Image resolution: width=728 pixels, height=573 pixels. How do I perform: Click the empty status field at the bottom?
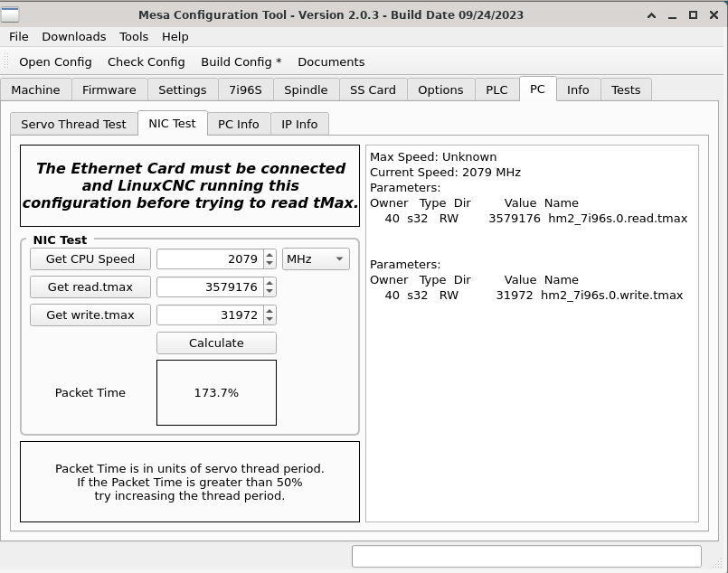(526, 557)
